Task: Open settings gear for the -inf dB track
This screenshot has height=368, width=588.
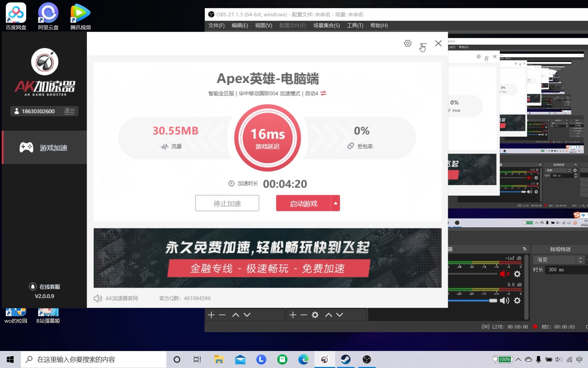Action: 517,274
